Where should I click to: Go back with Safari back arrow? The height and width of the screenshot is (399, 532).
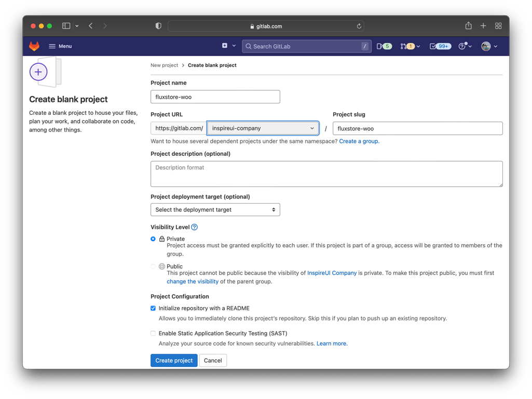(x=91, y=26)
